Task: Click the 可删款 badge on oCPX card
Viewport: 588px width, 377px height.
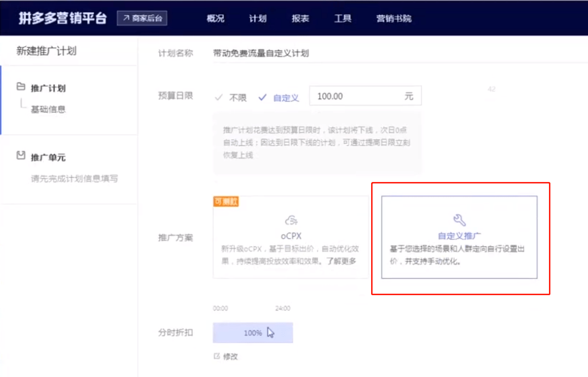Action: tap(226, 201)
